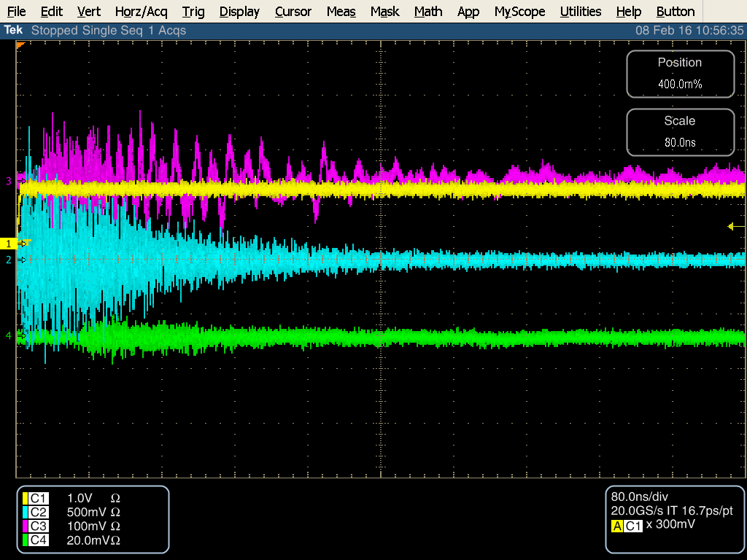Open the Vert menu
Viewport: 747px width, 560px height.
[x=89, y=12]
